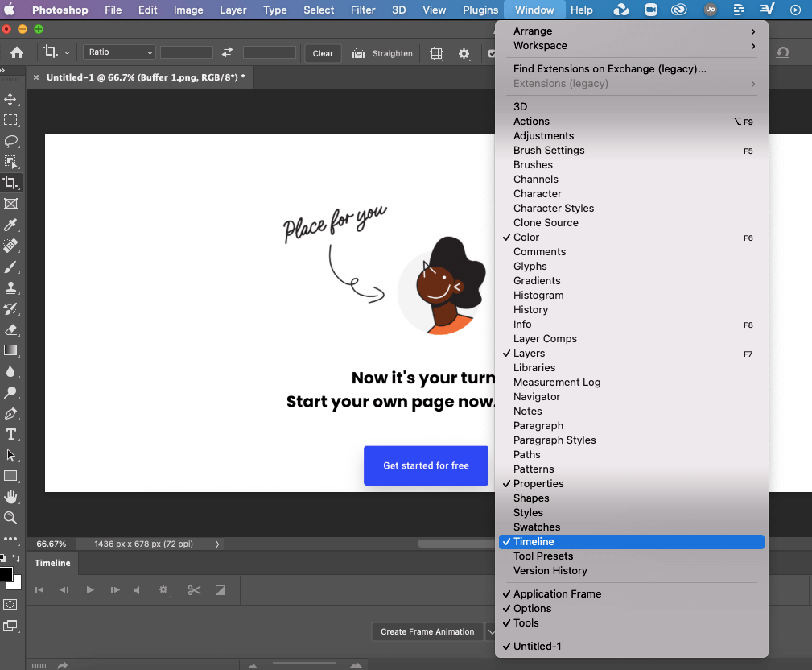Click the split-at-playhead scissors icon in Timeline
Screen dimensions: 812x670
(194, 589)
